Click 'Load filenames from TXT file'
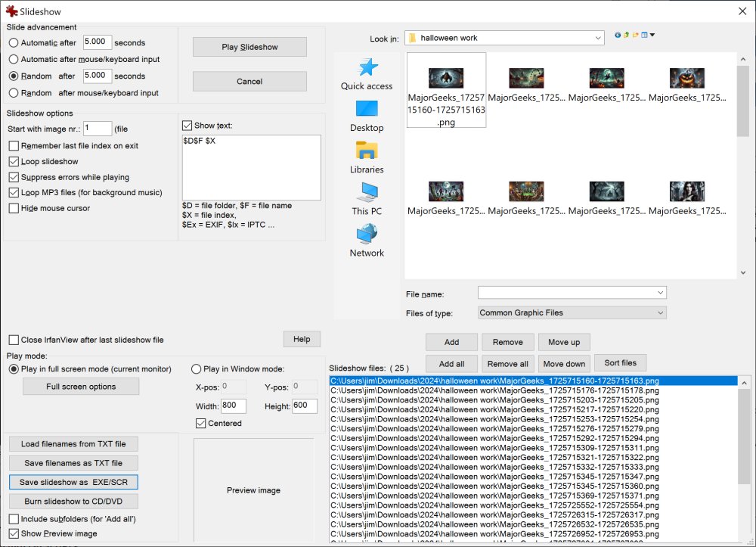This screenshot has width=756, height=547. pos(73,444)
